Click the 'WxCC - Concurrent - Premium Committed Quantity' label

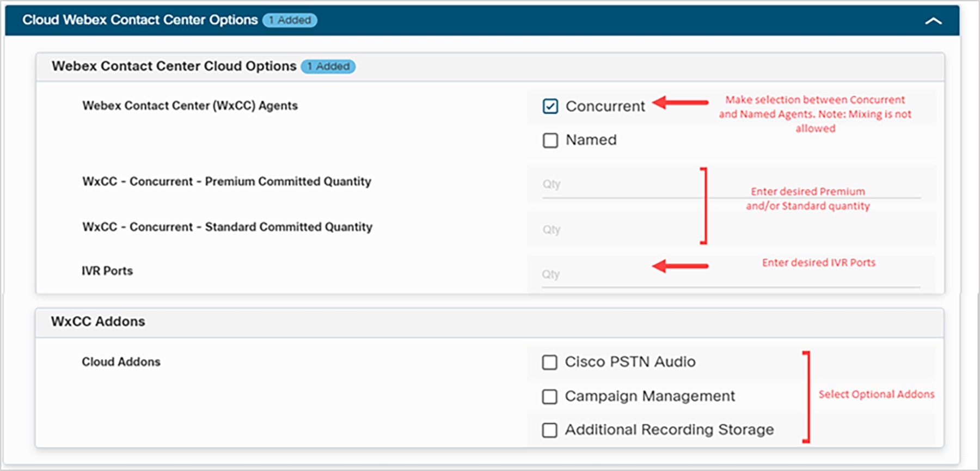(x=226, y=181)
